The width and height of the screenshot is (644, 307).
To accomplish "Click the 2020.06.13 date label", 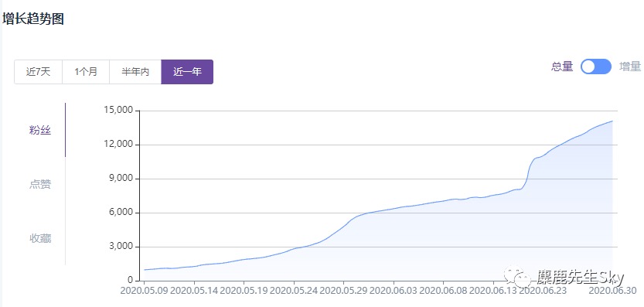I will [x=494, y=291].
